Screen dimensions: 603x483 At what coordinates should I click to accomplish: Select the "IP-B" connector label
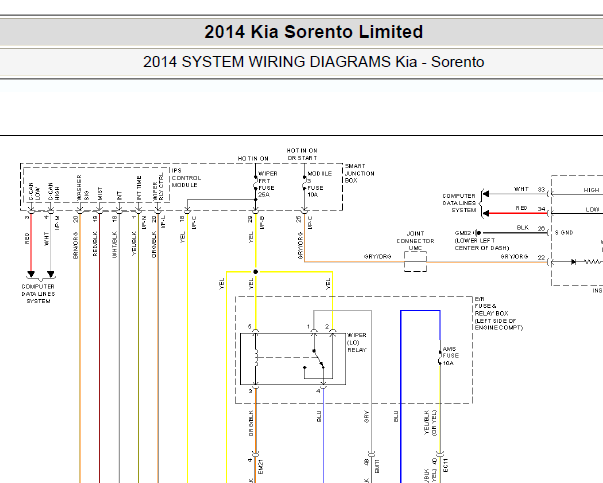[x=262, y=223]
